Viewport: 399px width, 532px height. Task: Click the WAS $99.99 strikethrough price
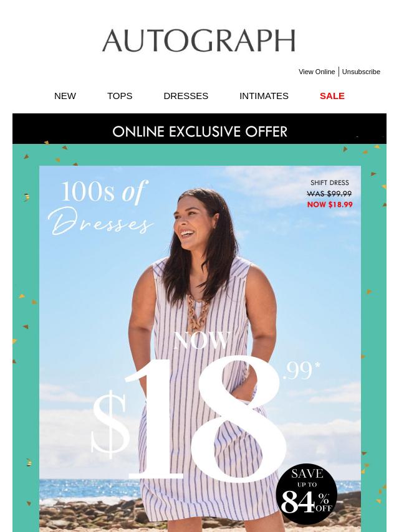(x=329, y=194)
